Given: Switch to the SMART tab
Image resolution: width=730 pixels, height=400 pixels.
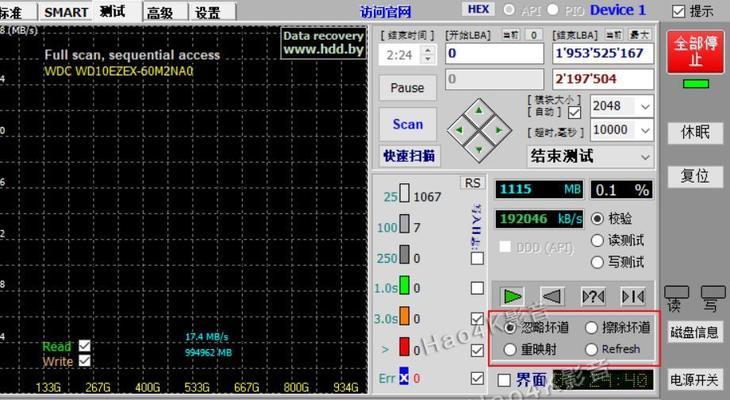Looking at the screenshot, I should 66,12.
